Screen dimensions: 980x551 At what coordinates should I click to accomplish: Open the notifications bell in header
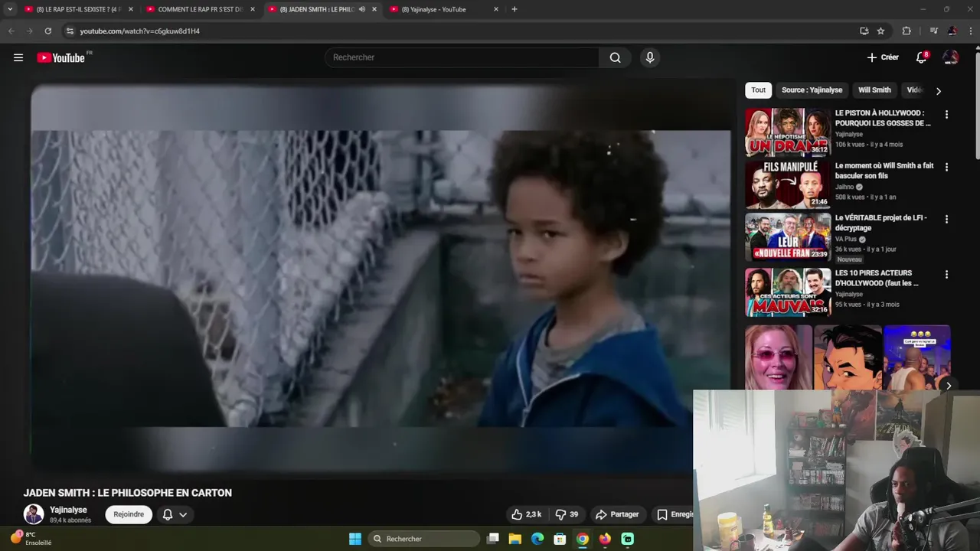point(922,57)
